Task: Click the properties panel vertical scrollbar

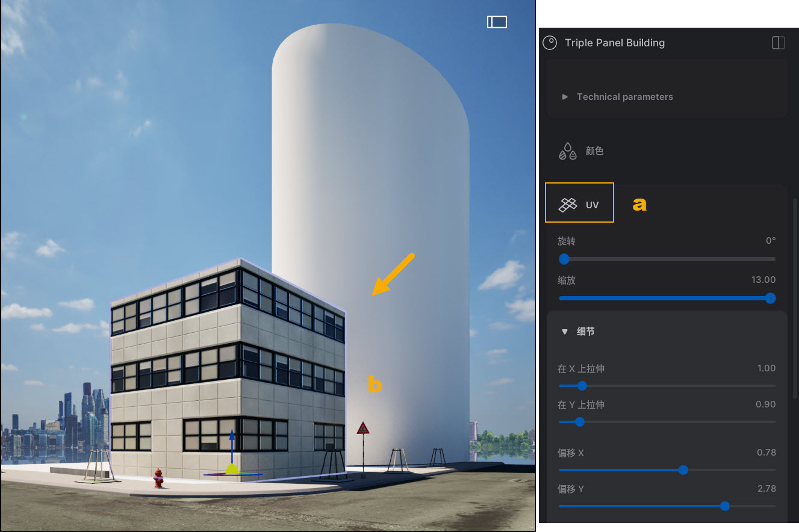Action: click(795, 298)
